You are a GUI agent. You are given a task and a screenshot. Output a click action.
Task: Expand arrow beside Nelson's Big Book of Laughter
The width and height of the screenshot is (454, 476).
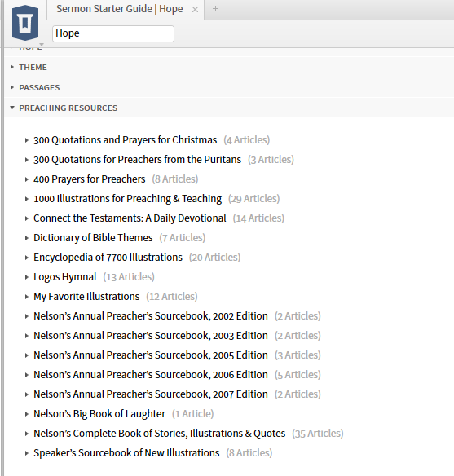pyautogui.click(x=27, y=414)
